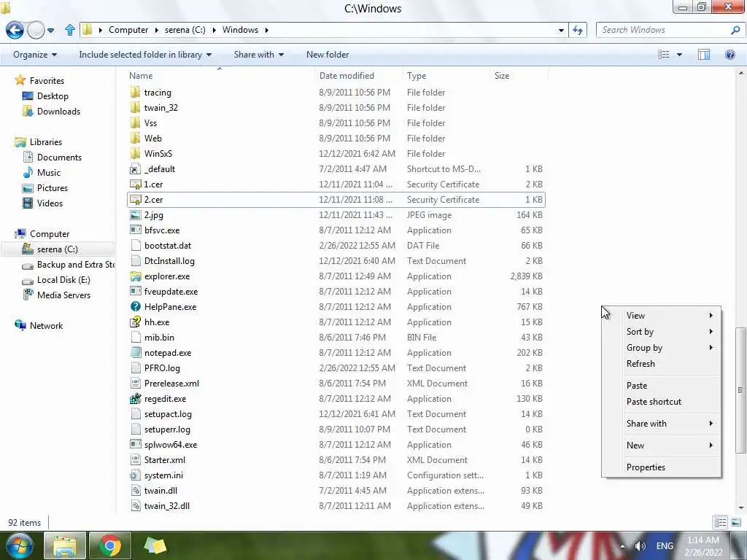Select Network in navigation pane
Image resolution: width=747 pixels, height=560 pixels.
click(39, 326)
